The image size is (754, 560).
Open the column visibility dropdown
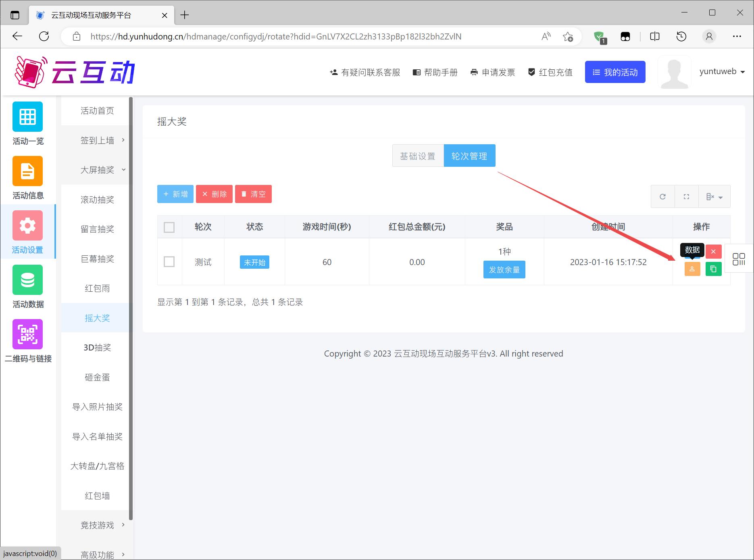714,197
